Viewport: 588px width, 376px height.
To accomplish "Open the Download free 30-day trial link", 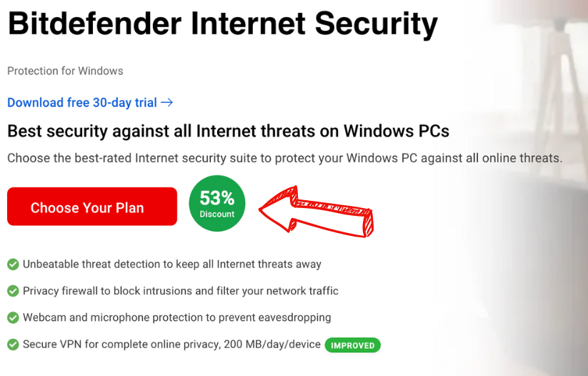I will click(82, 103).
